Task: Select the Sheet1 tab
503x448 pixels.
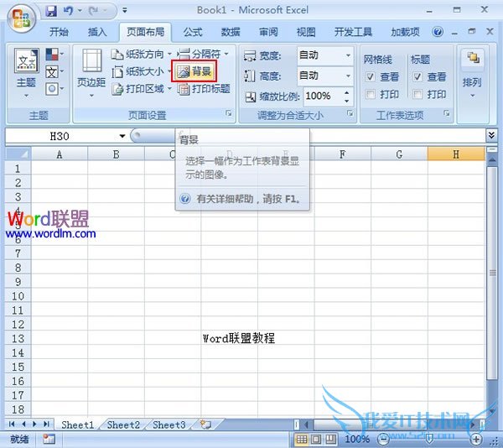Action: [x=78, y=425]
